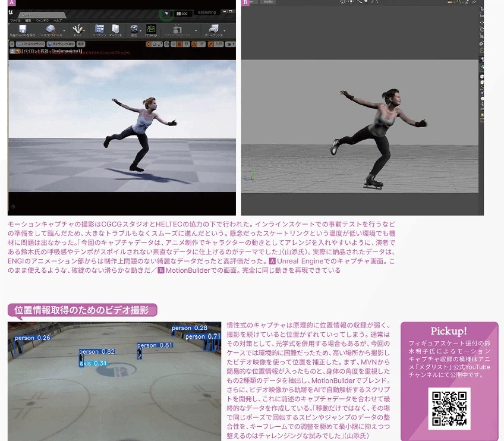
Task: Expand the Display dropdown in MotionBuilder viewport
Action: pos(267,2)
